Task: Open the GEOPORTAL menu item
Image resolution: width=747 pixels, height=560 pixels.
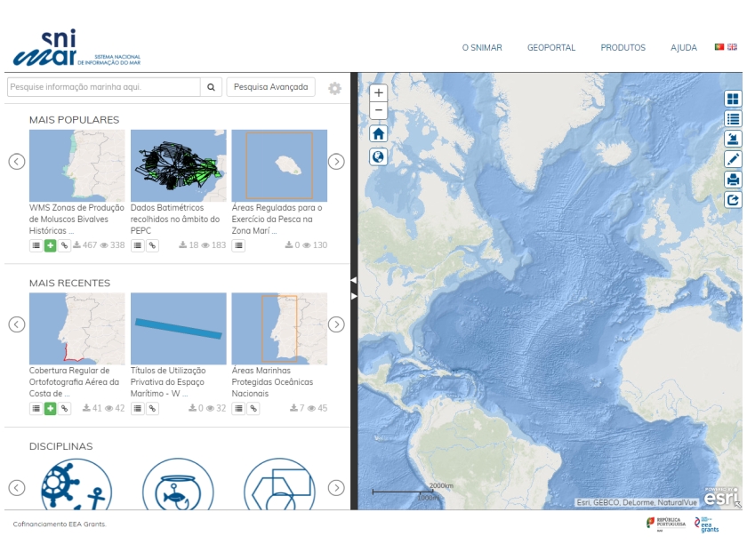Action: pyautogui.click(x=550, y=48)
